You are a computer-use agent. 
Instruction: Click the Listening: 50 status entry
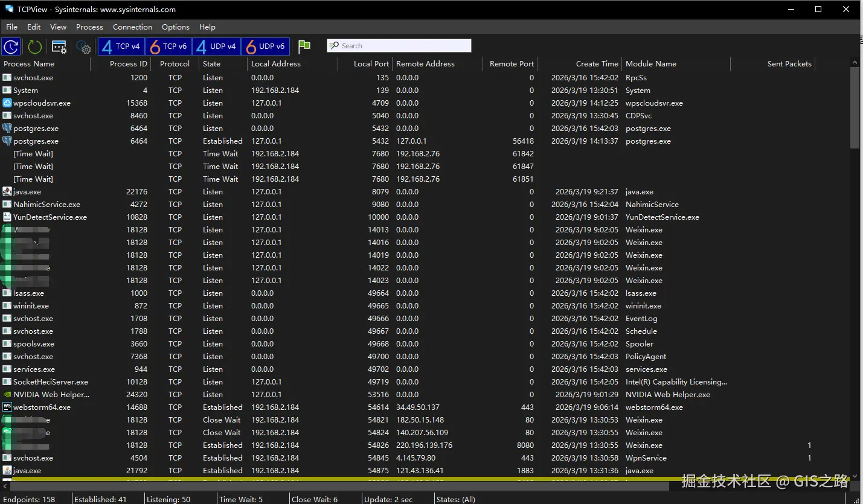(169, 499)
